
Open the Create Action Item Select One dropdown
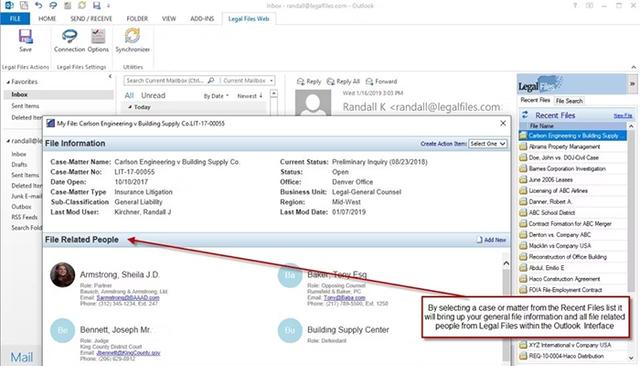pos(487,144)
